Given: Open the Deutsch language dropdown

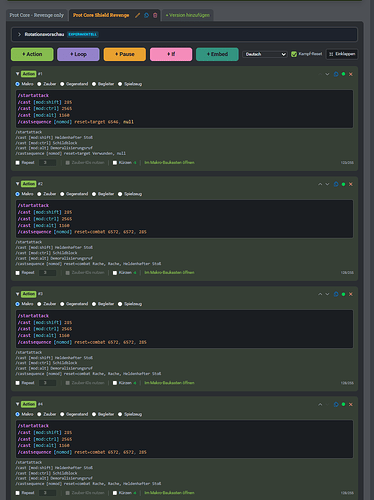Looking at the screenshot, I should pyautogui.click(x=265, y=54).
